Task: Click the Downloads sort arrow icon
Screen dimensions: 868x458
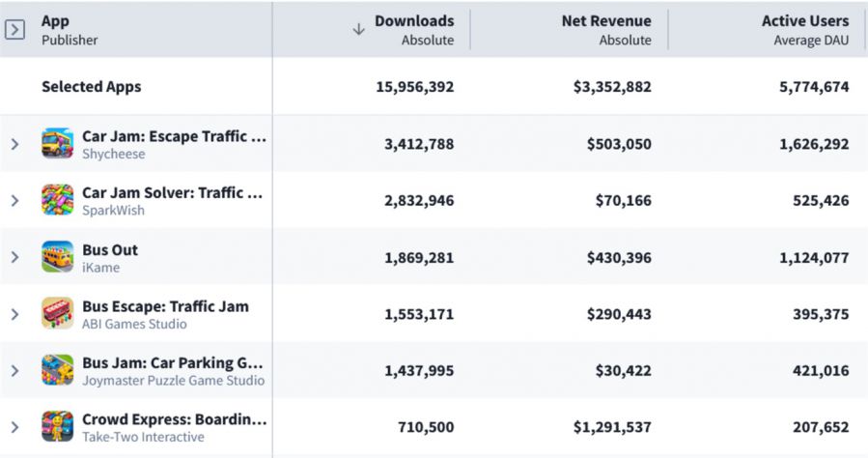Action: (x=359, y=29)
